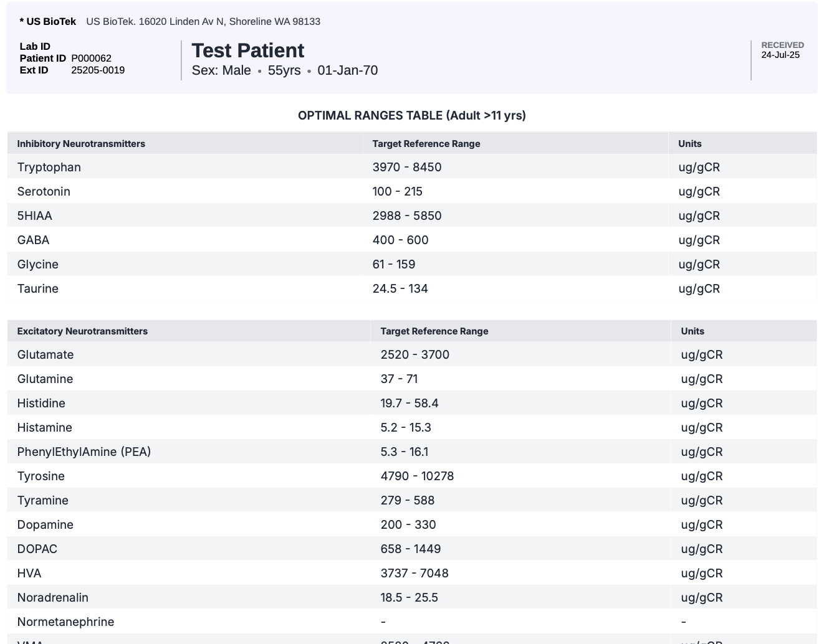Click the Normetanephrine row label
This screenshot has width=824, height=644.
(65, 622)
